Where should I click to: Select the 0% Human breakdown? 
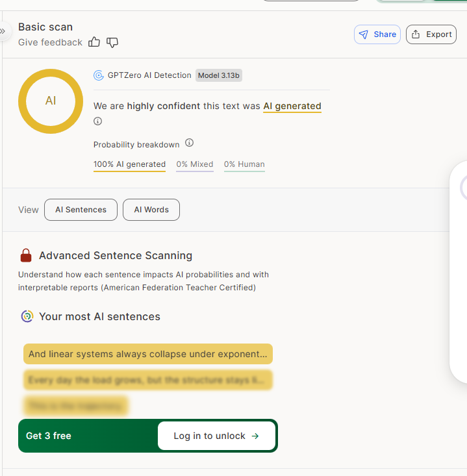click(244, 164)
